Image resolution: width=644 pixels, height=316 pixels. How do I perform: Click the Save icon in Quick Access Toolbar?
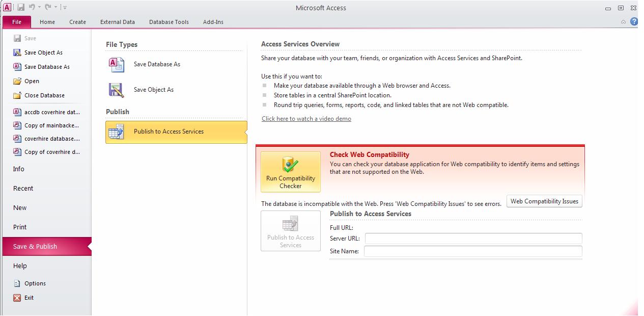21,7
